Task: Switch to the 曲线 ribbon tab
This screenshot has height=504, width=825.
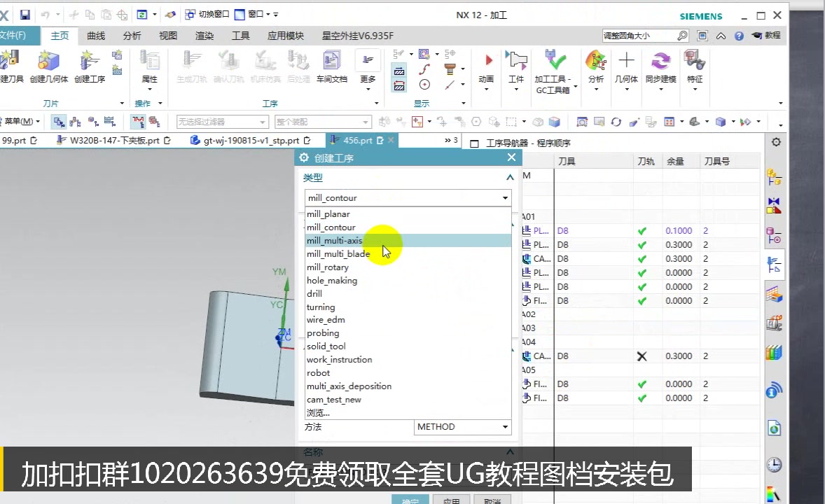Action: (95, 35)
